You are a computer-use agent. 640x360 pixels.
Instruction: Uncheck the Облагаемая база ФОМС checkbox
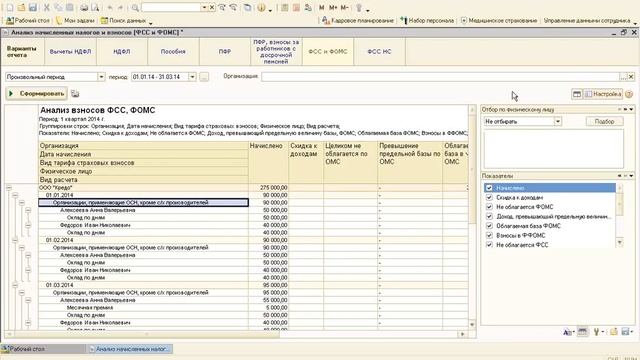(489, 226)
